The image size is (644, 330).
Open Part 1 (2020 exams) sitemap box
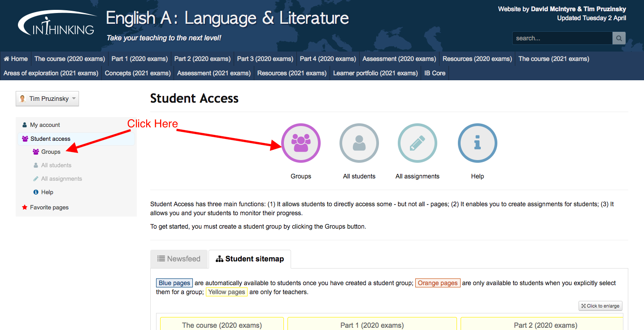tap(372, 325)
